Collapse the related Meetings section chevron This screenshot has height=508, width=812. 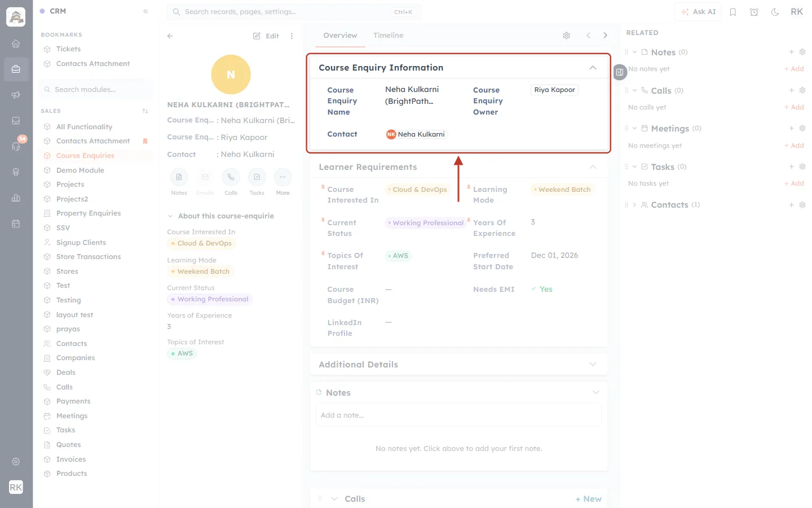[x=634, y=129]
